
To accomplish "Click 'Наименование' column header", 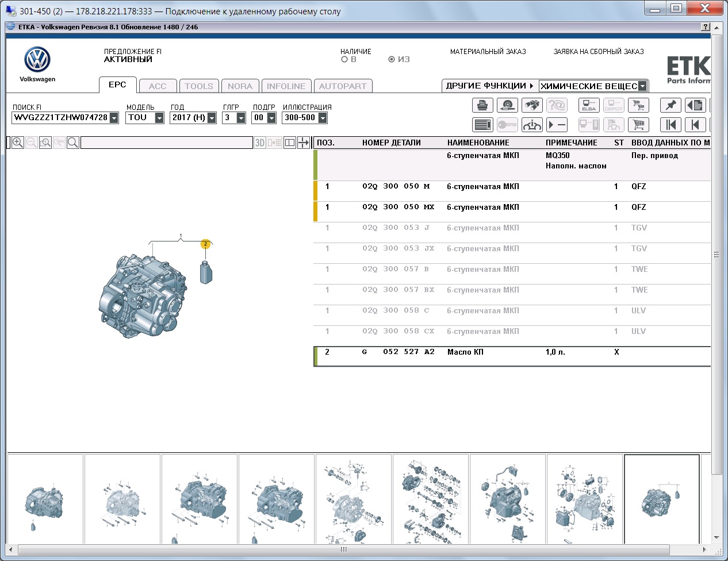I will 478,143.
